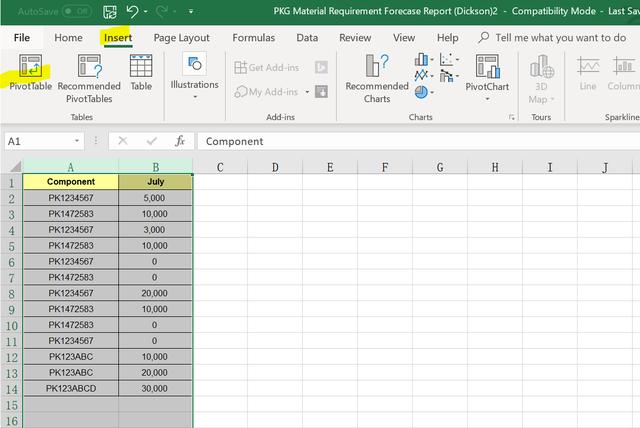Select row 8 header
Image resolution: width=640 pixels, height=428 pixels.
11,294
